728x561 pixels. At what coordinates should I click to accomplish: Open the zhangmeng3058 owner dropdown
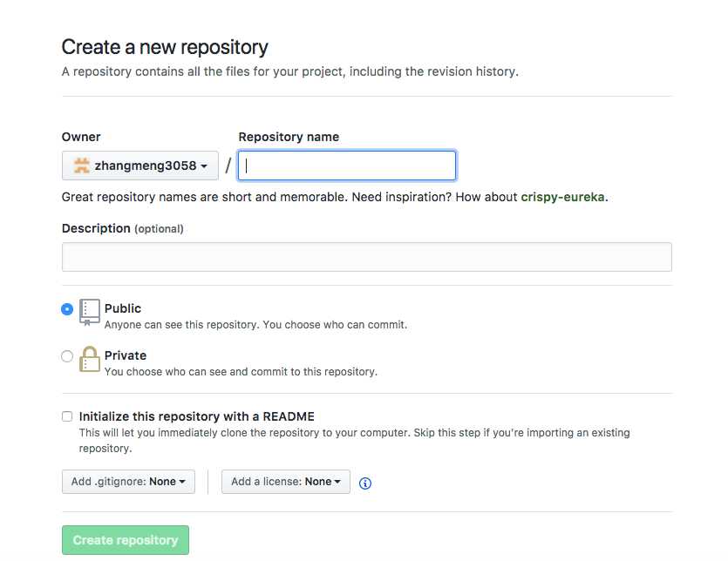(140, 166)
